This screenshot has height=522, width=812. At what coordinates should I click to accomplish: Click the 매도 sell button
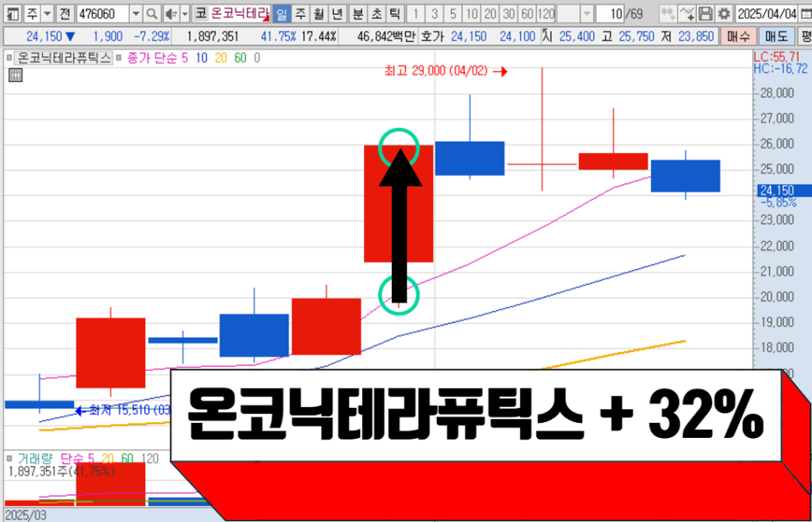click(776, 36)
